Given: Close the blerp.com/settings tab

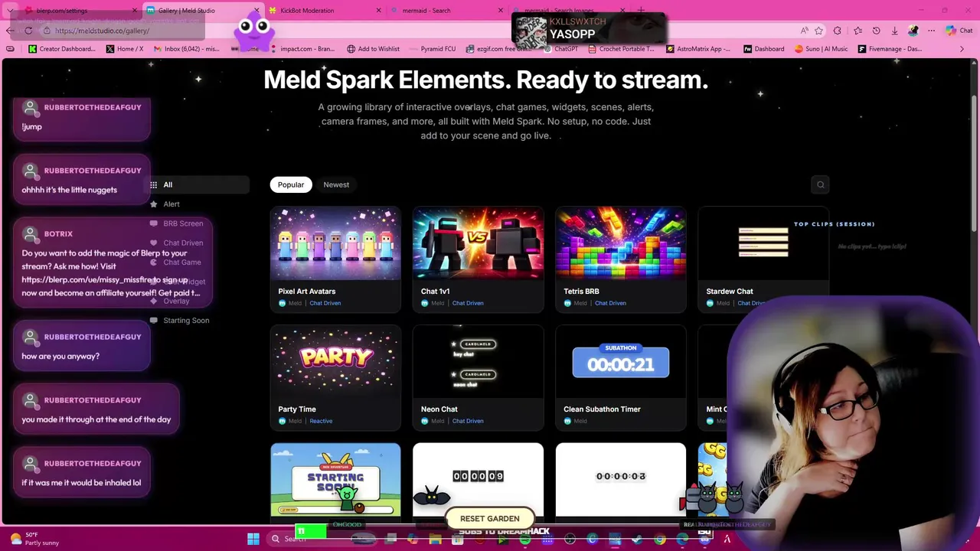Looking at the screenshot, I should [x=135, y=11].
